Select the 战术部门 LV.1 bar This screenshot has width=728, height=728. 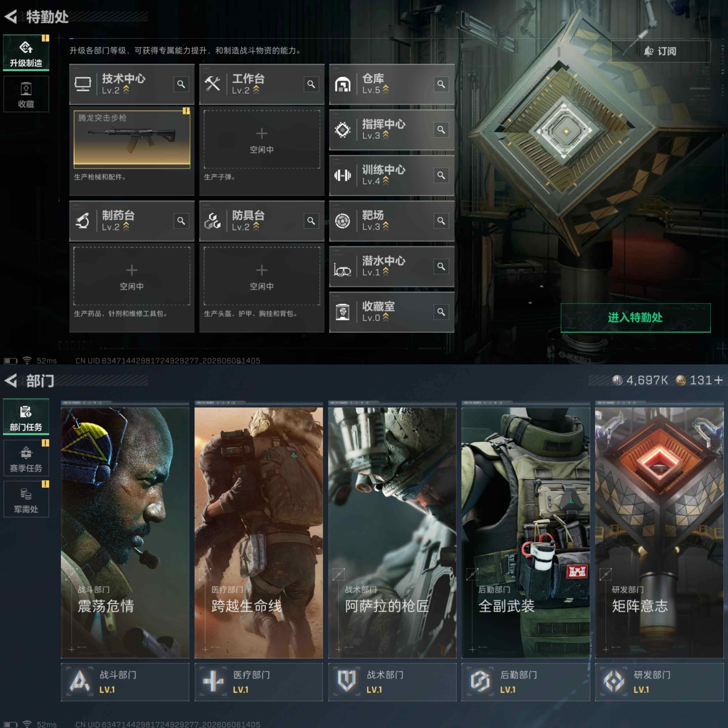pos(392,682)
